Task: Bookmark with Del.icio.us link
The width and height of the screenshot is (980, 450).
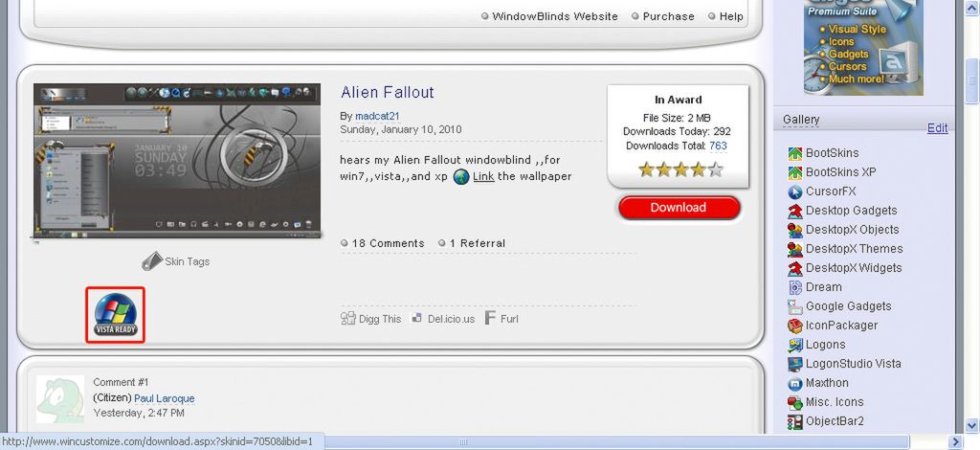Action: pos(452,319)
